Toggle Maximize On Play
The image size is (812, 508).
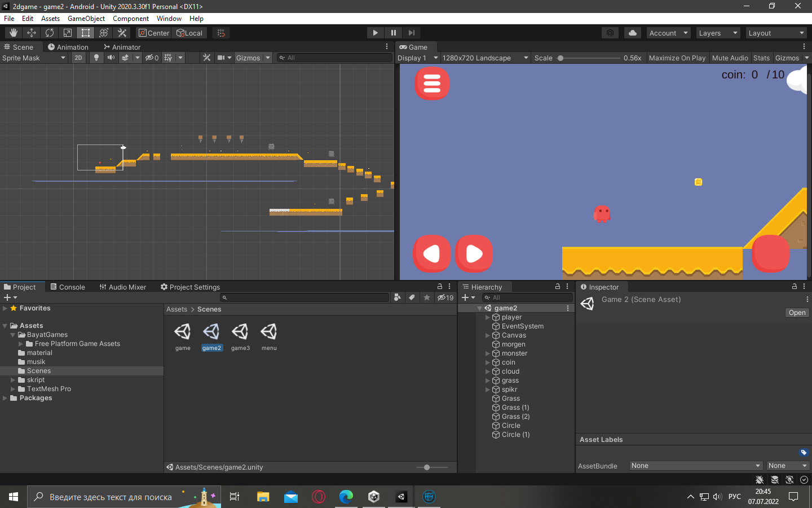pos(677,58)
